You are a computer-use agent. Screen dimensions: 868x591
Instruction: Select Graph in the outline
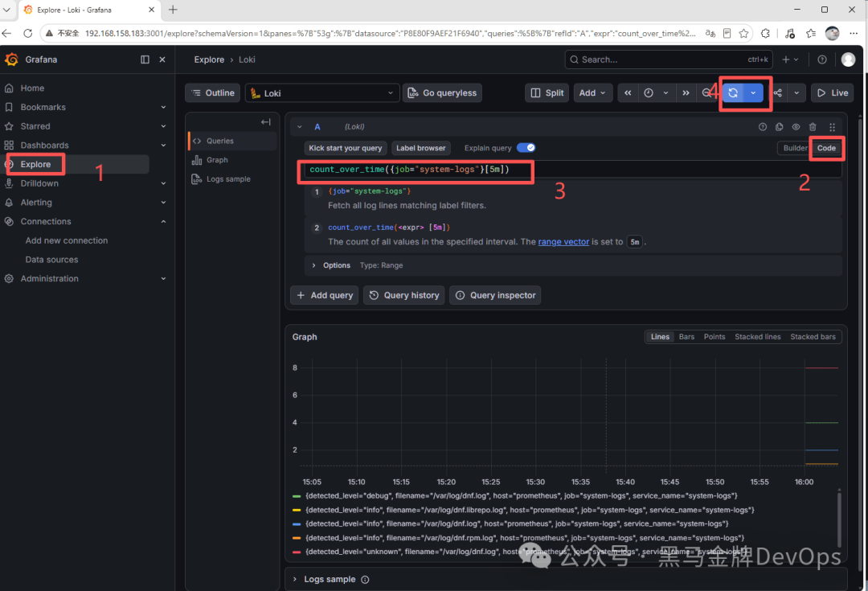(232, 160)
